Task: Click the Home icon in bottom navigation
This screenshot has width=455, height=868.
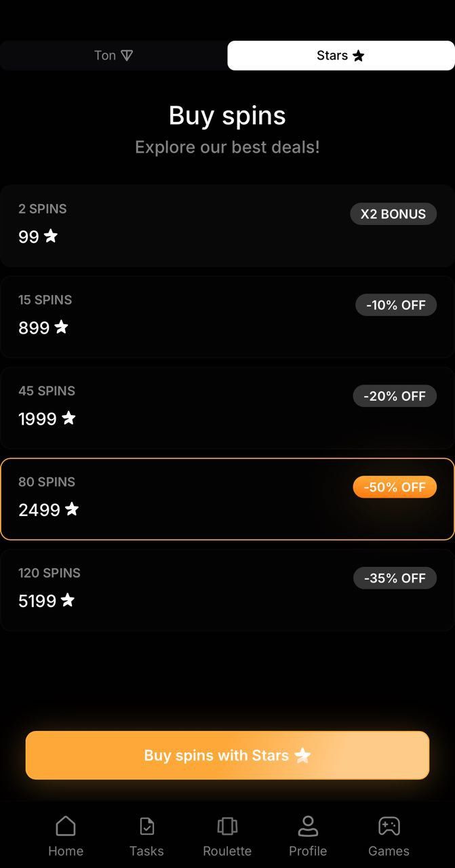Action: tap(65, 826)
